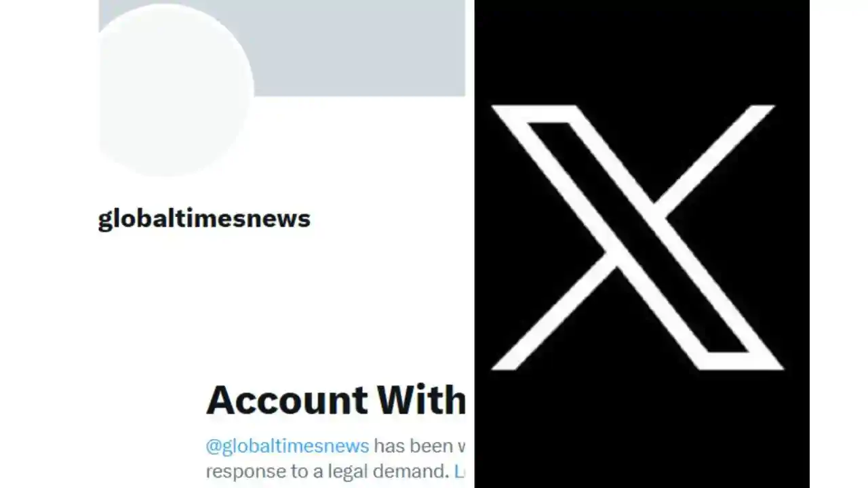Click the text has been w
This screenshot has height=488, width=868.
click(419, 446)
